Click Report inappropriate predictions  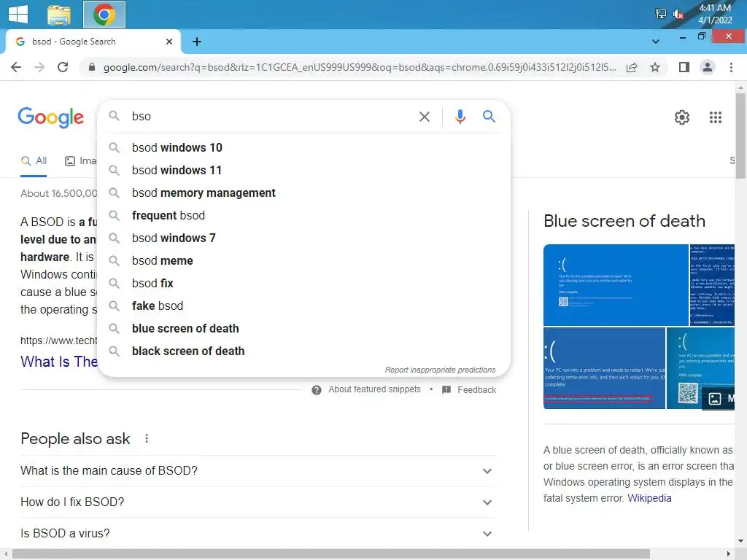coord(440,370)
